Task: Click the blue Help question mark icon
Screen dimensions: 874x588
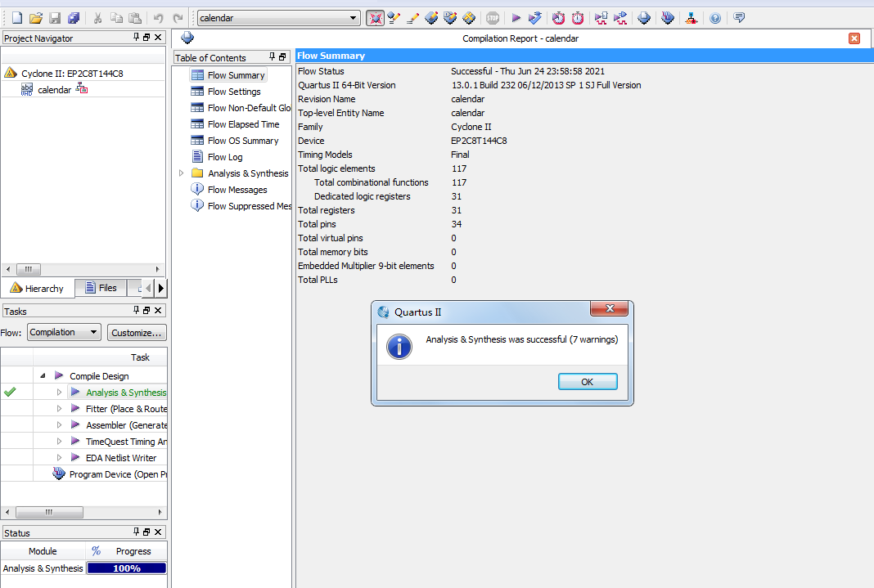Action: point(715,18)
